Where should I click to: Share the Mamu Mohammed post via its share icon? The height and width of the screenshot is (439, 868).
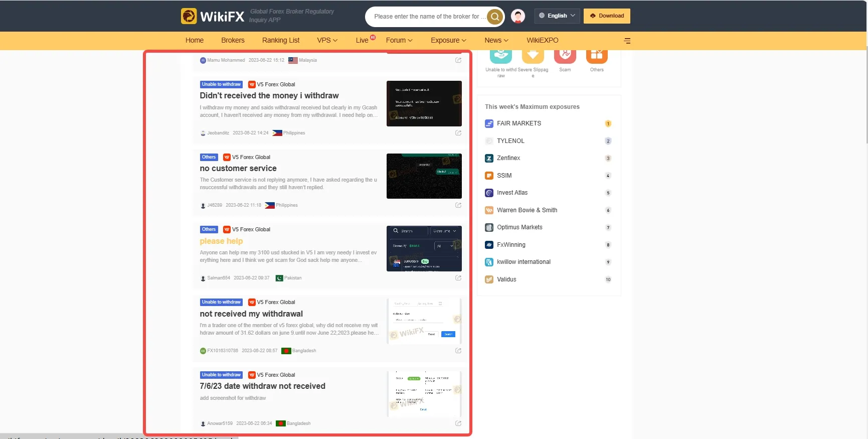tap(458, 60)
